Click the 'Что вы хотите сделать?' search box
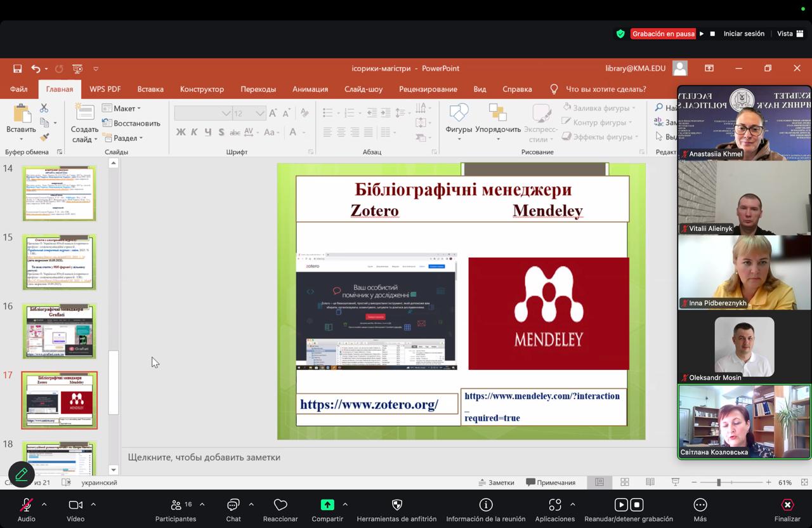812x528 pixels. click(606, 89)
